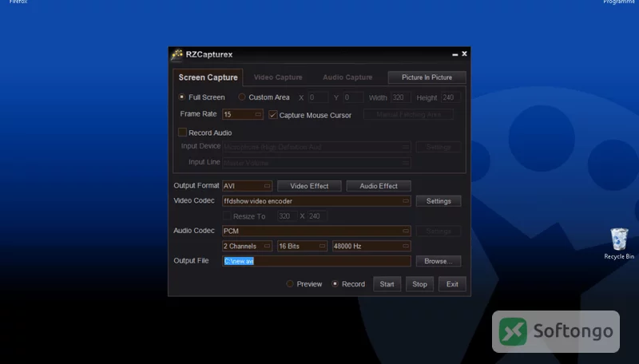
Task: Enable the Record Audio checkbox
Action: (182, 132)
